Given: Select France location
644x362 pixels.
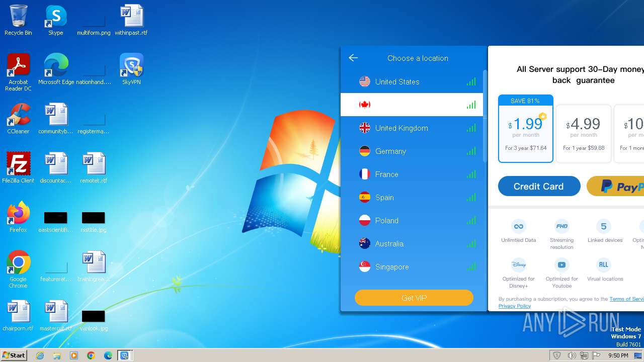Looking at the screenshot, I should click(412, 174).
